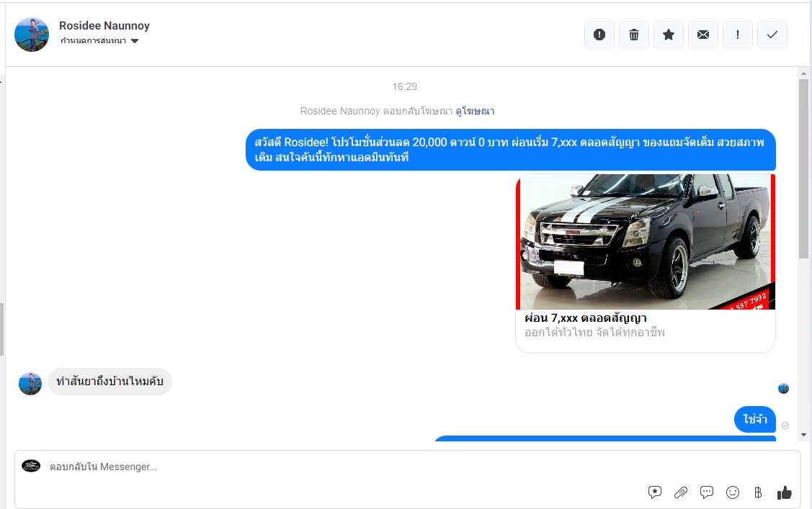Select the blue promo message starting สวัสดี Rosidee
This screenshot has width=812, height=509.
tap(511, 150)
